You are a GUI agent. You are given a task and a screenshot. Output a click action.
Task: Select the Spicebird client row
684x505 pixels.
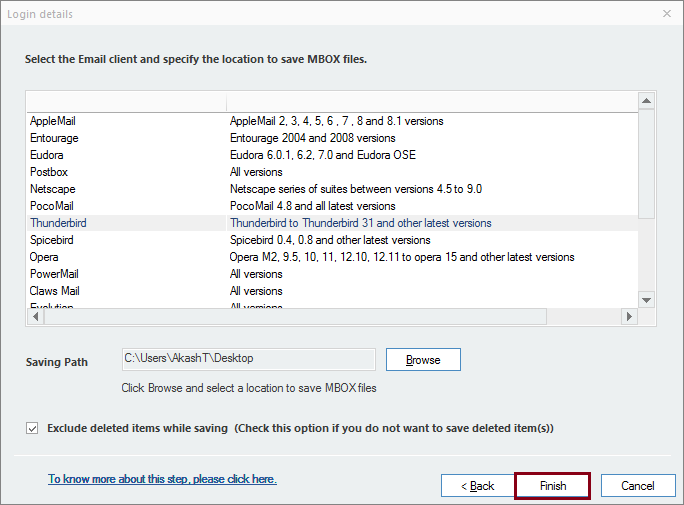332,240
